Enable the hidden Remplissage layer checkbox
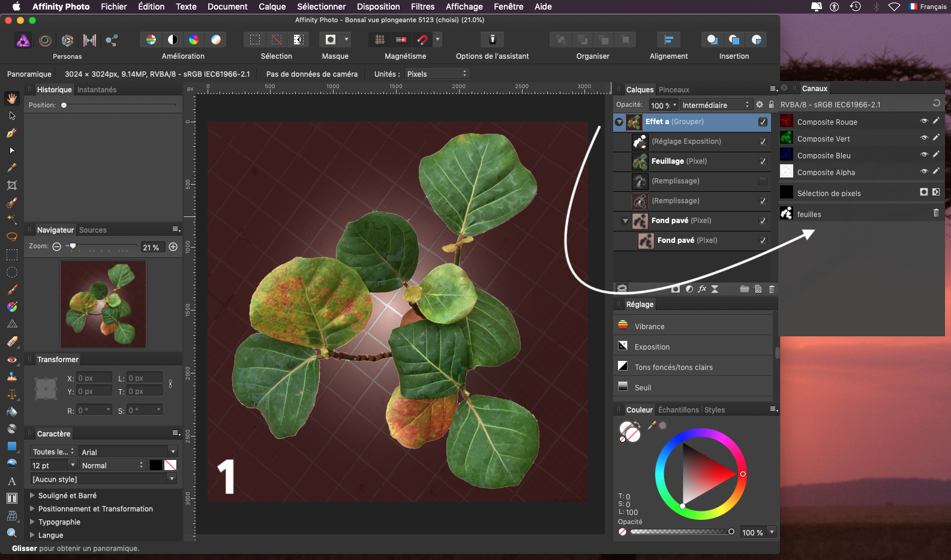The width and height of the screenshot is (951, 560). (x=763, y=181)
